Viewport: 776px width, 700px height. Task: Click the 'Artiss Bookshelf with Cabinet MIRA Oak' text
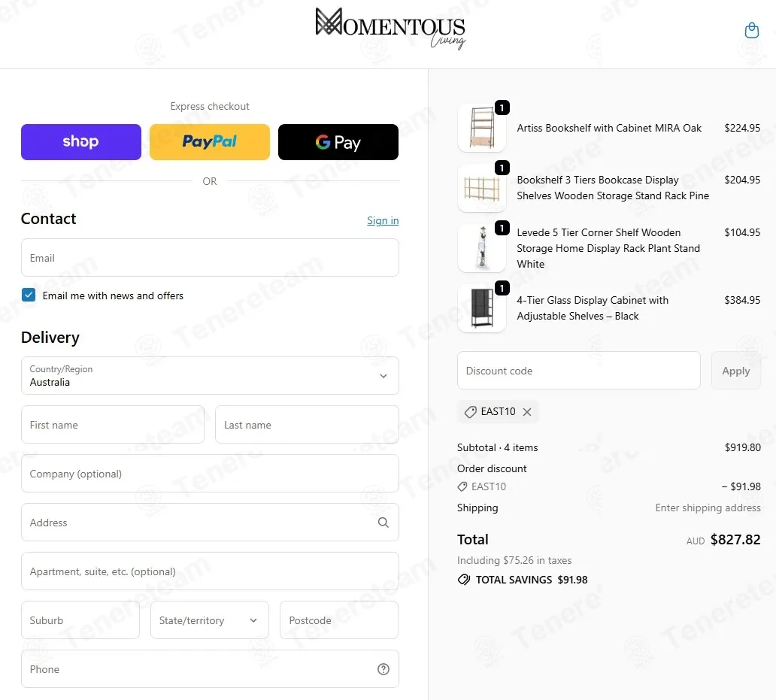pos(609,128)
